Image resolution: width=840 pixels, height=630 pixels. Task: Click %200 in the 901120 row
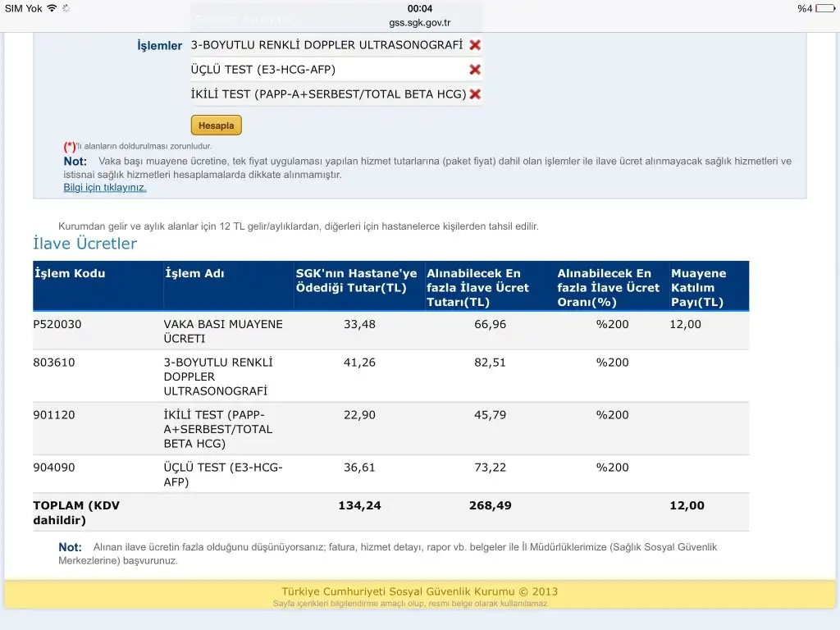[x=612, y=414]
